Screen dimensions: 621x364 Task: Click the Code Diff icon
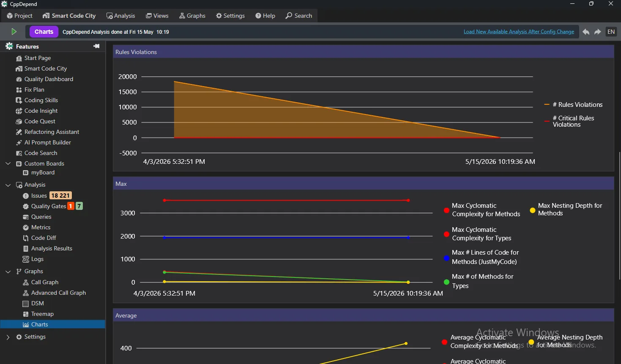(x=26, y=238)
